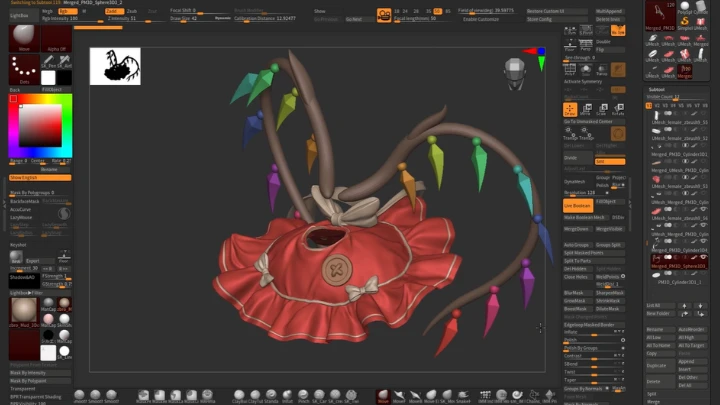Move subtool up with the arrow icon
This screenshot has width=720, height=405.
(684, 305)
